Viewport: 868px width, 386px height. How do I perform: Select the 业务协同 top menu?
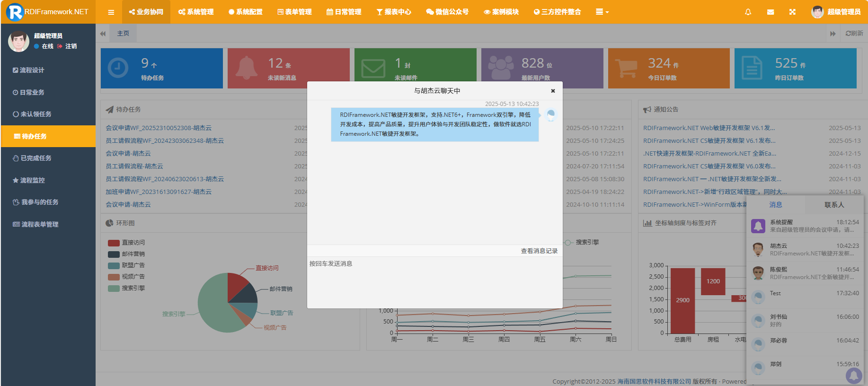(x=146, y=12)
